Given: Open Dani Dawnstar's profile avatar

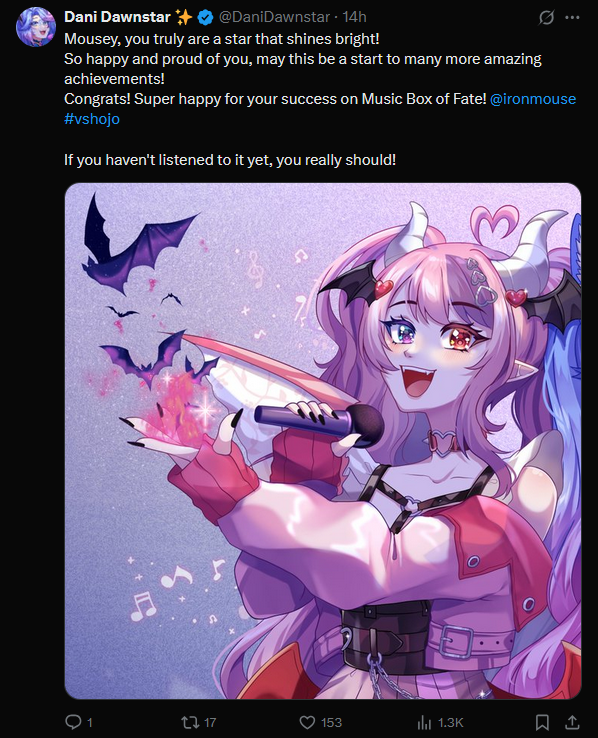Looking at the screenshot, I should [x=36, y=26].
